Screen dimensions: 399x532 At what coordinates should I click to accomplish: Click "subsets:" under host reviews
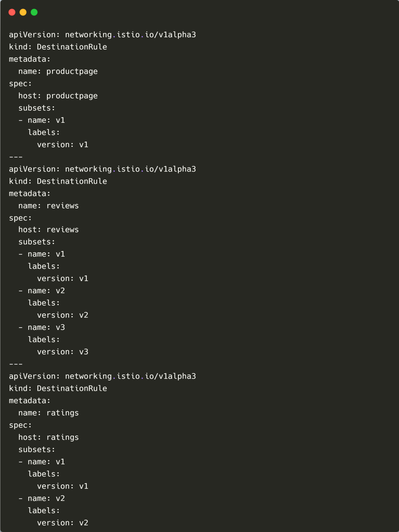(x=37, y=242)
